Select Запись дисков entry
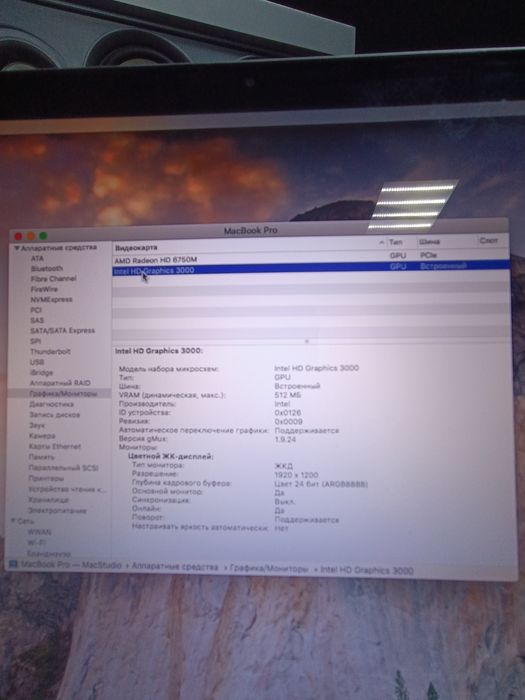This screenshot has height=700, width=525. (54, 415)
